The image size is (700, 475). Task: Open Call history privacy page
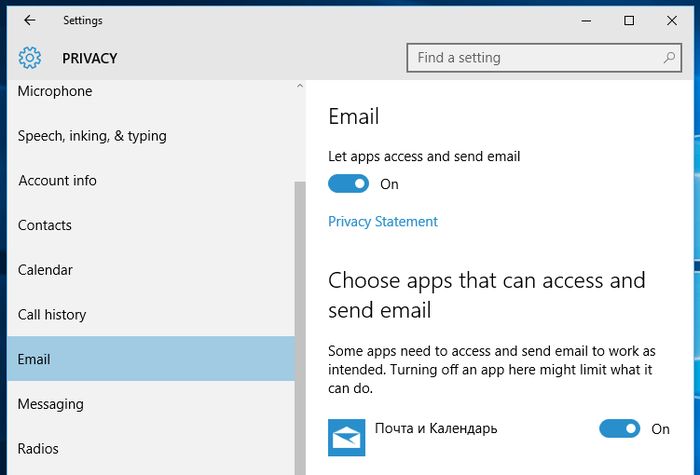click(52, 315)
